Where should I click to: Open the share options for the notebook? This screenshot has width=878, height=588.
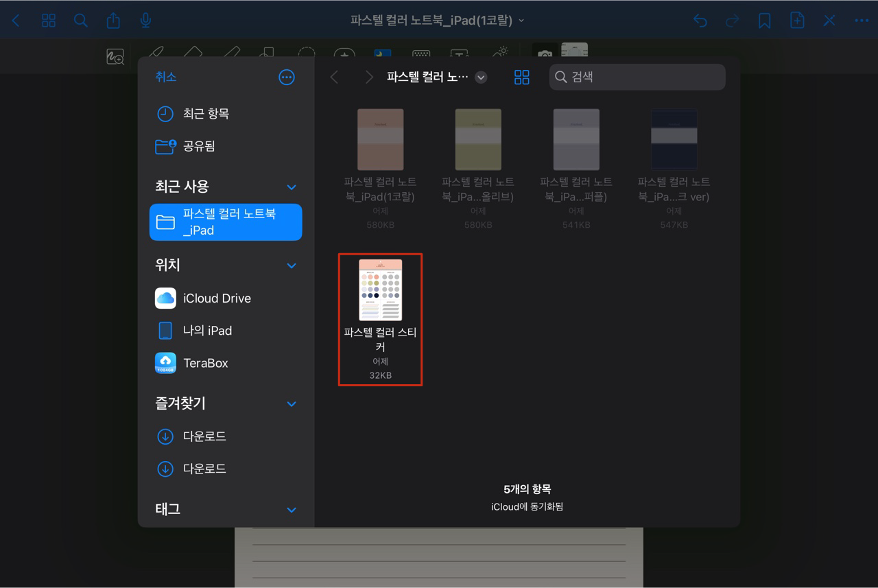coord(113,20)
